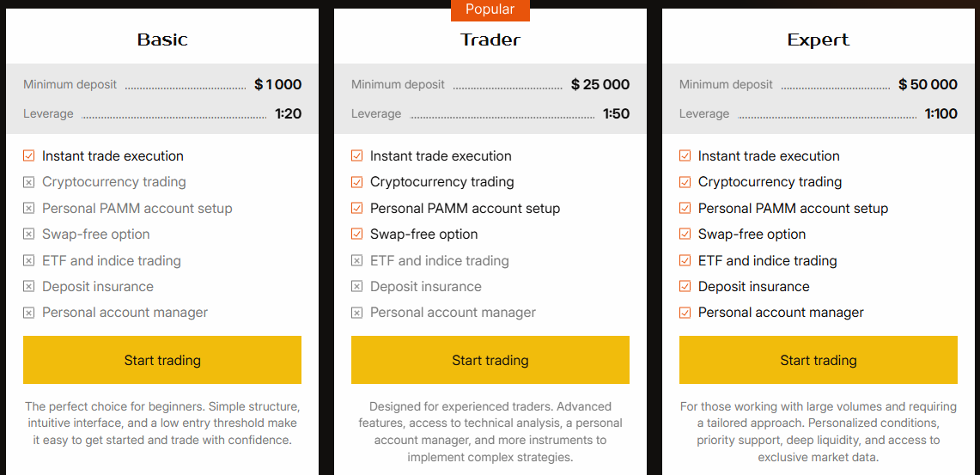Click Trader's Personal PAMM account setup checkbox

point(356,208)
